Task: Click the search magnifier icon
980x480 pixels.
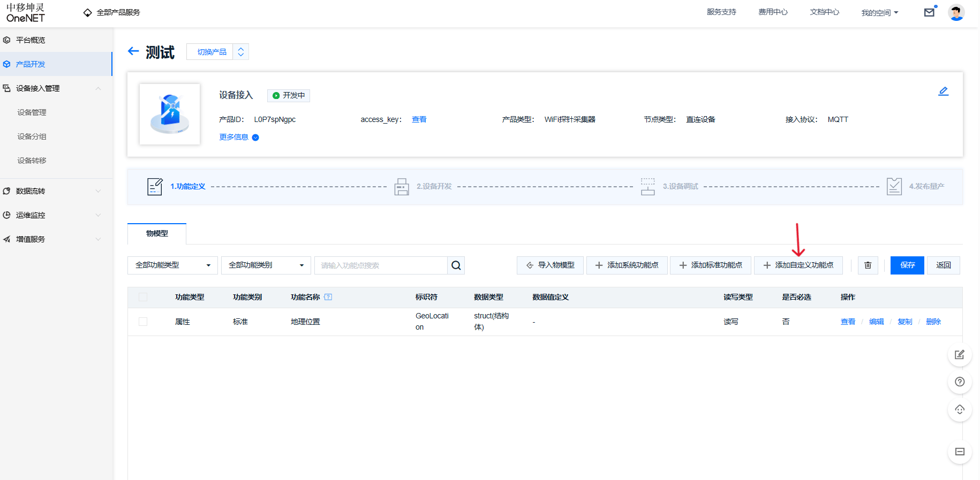Action: tap(456, 265)
